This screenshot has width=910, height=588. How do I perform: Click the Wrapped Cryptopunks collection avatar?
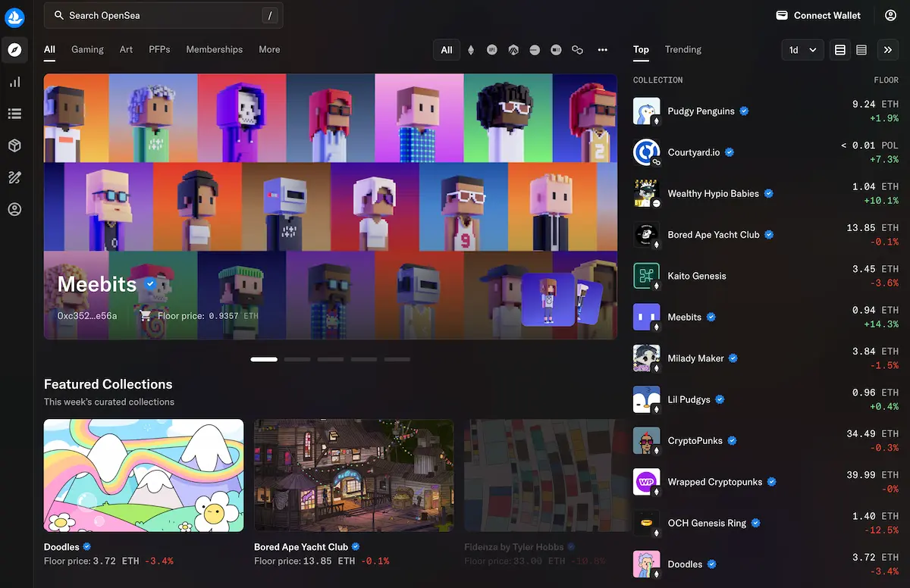(646, 482)
